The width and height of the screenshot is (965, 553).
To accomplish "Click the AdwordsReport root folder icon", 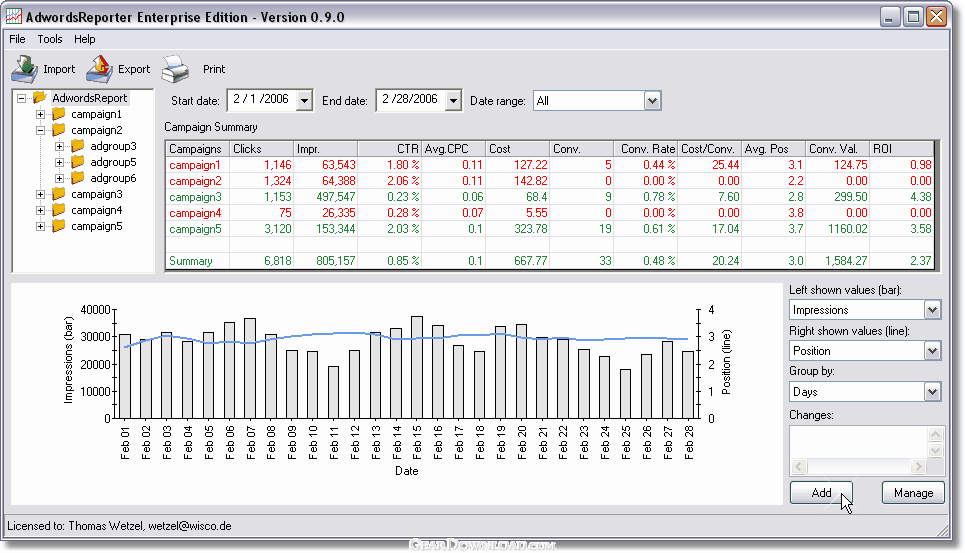I will pyautogui.click(x=39, y=98).
